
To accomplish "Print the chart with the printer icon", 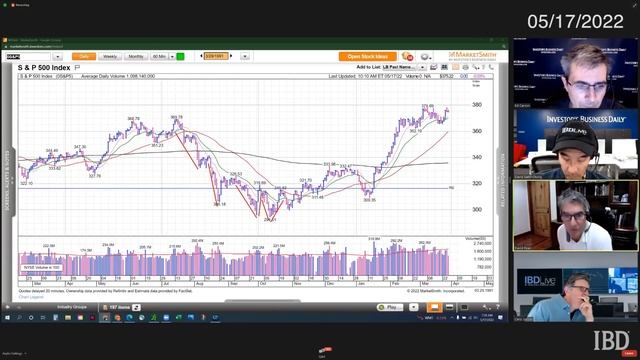I will click(x=465, y=67).
